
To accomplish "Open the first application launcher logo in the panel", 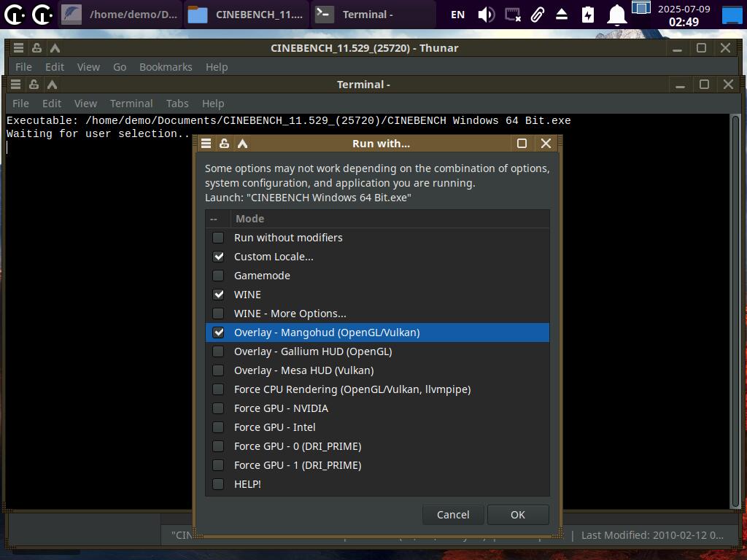I will [x=15, y=15].
